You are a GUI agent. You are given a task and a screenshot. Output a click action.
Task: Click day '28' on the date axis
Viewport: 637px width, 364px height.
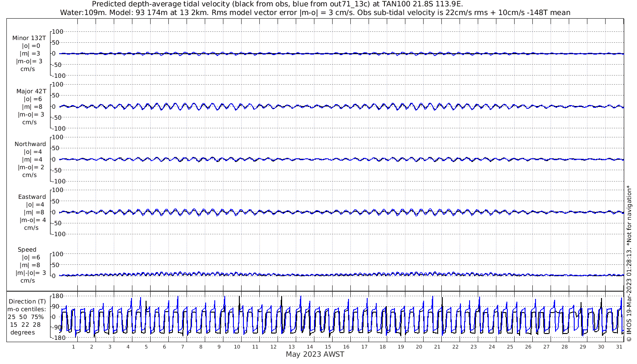pos(565,347)
